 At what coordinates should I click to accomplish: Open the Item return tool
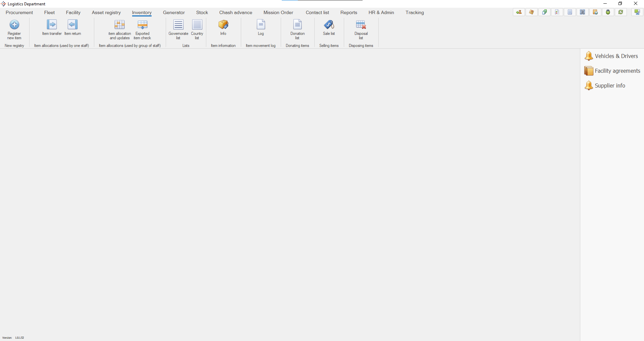(72, 25)
